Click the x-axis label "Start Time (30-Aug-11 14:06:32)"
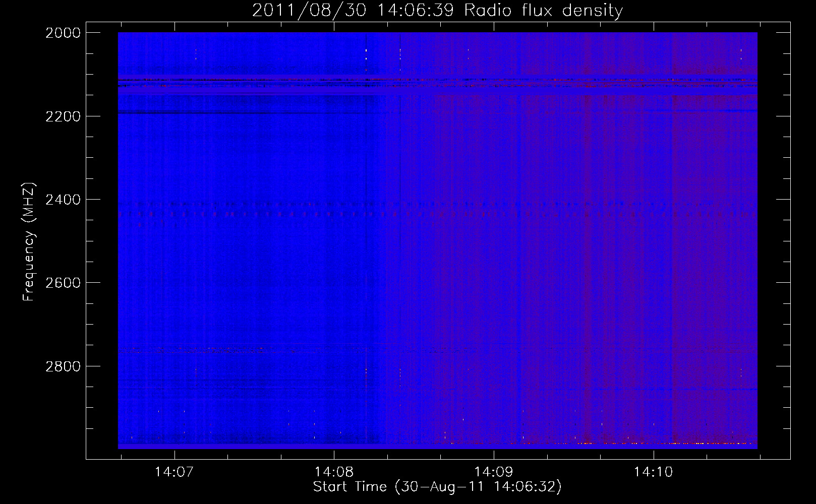816x504 pixels. [437, 487]
